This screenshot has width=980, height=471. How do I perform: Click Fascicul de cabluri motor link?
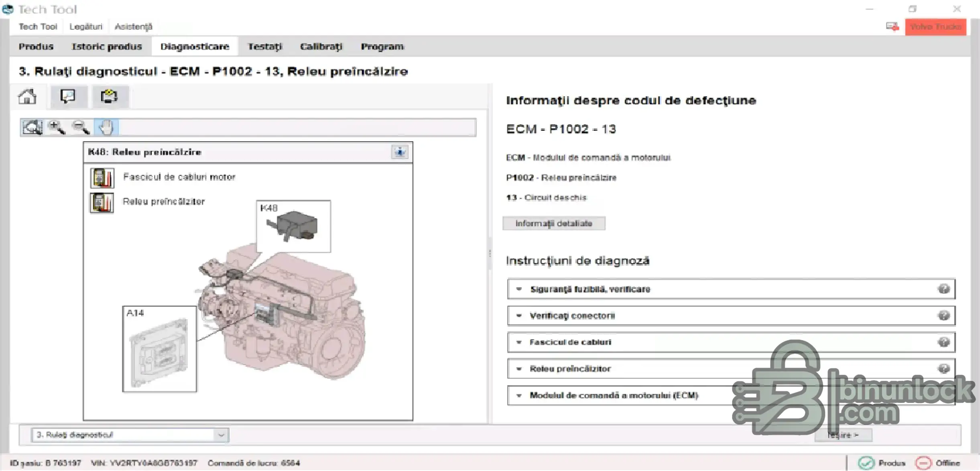[x=179, y=177]
